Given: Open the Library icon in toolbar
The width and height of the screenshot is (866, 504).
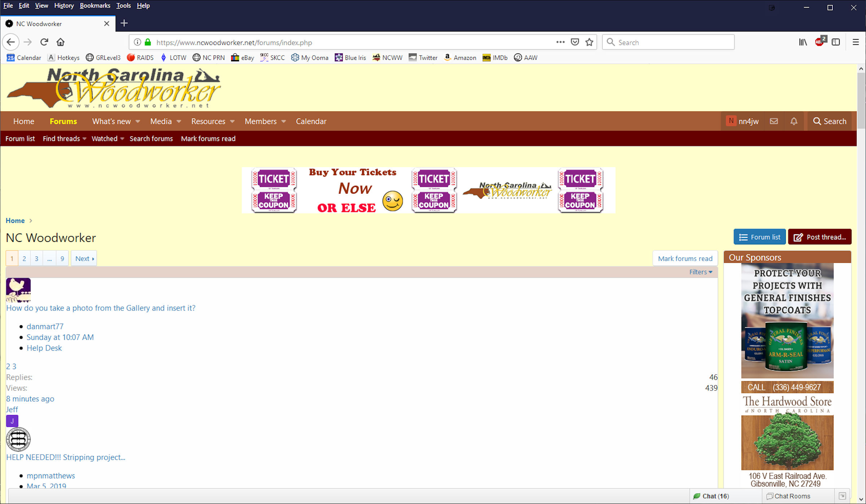Looking at the screenshot, I should [803, 42].
